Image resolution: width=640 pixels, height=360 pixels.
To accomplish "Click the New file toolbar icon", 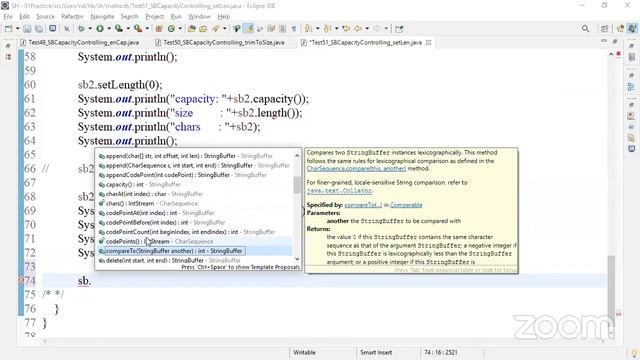I will pyautogui.click(x=8, y=29).
